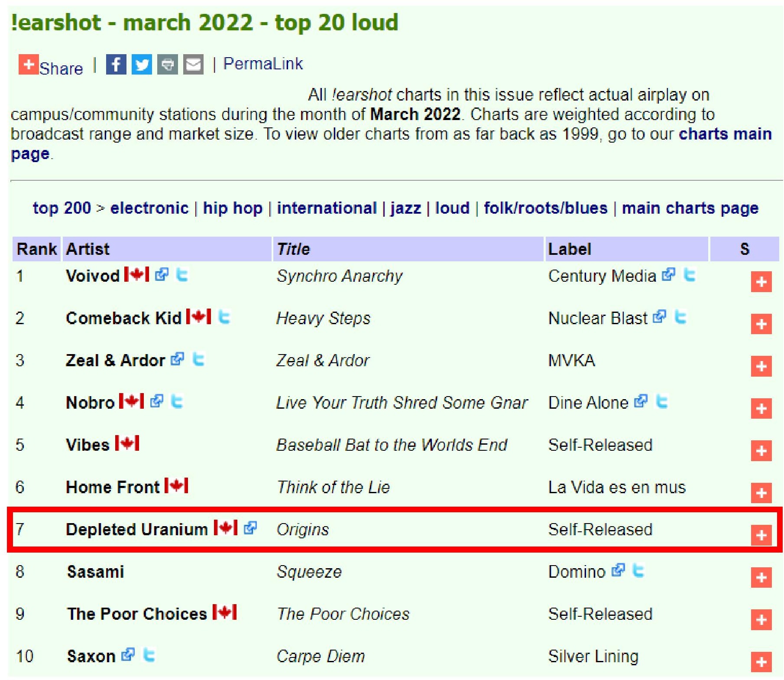Click the printer icon
Image resolution: width=784 pixels, height=680 pixels.
(x=167, y=65)
